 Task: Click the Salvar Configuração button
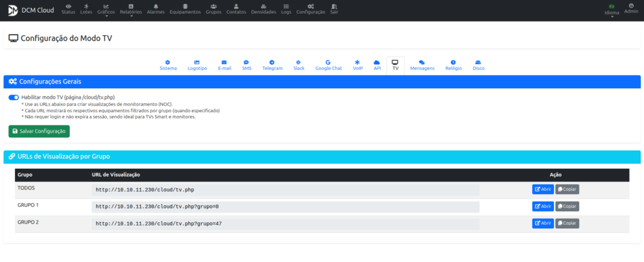coord(39,131)
